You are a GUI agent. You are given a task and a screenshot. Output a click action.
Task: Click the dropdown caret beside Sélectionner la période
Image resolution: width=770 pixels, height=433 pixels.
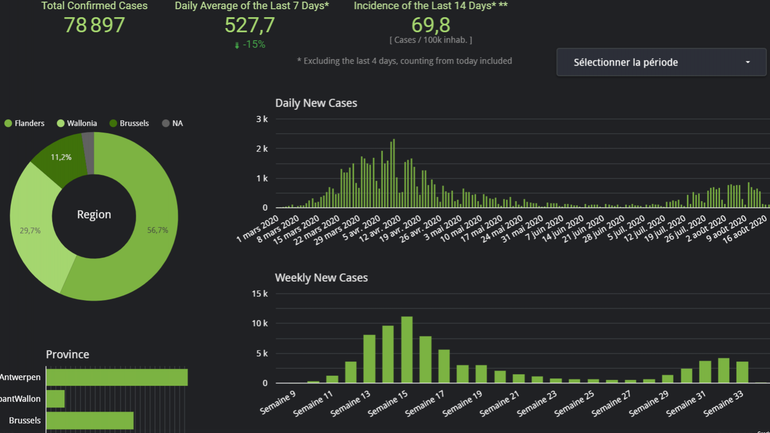[747, 62]
